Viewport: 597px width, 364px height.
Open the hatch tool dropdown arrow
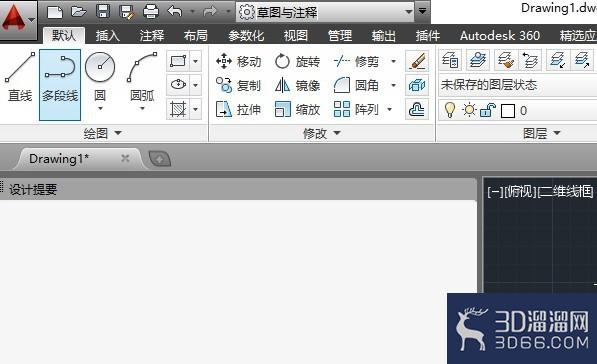[x=195, y=109]
